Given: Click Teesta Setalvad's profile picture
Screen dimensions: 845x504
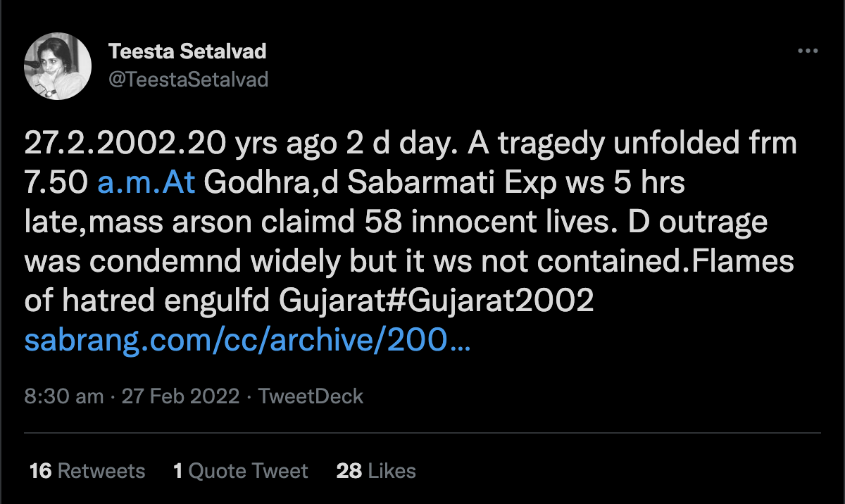Looking at the screenshot, I should 58,66.
